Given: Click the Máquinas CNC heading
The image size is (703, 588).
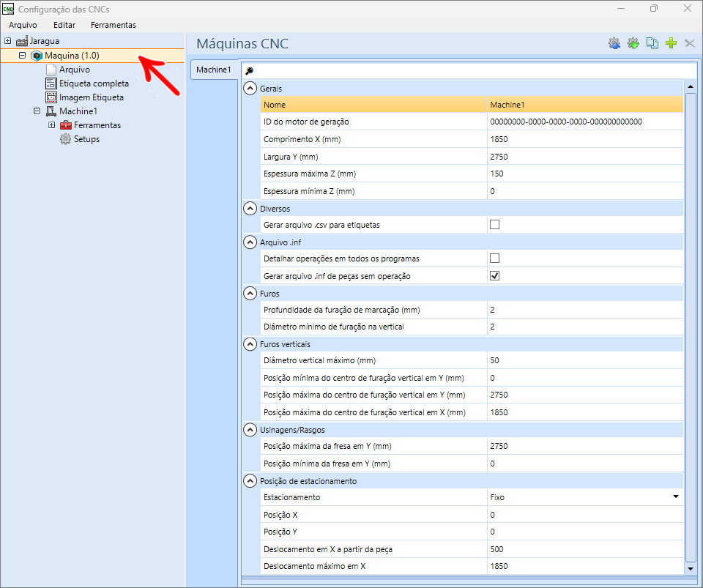Looking at the screenshot, I should (242, 43).
